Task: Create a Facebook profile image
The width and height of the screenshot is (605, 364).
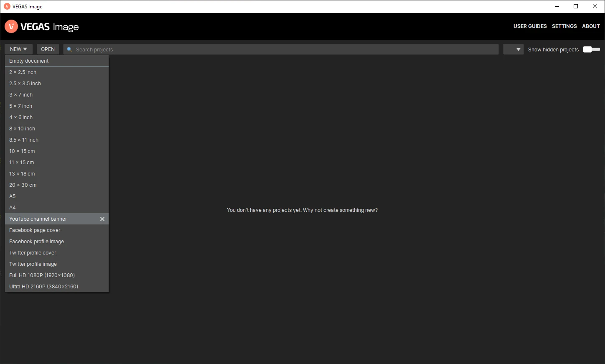Action: pyautogui.click(x=57, y=242)
